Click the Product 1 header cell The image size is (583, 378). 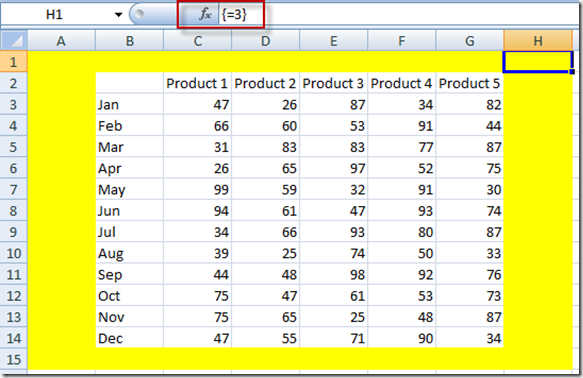(x=197, y=83)
